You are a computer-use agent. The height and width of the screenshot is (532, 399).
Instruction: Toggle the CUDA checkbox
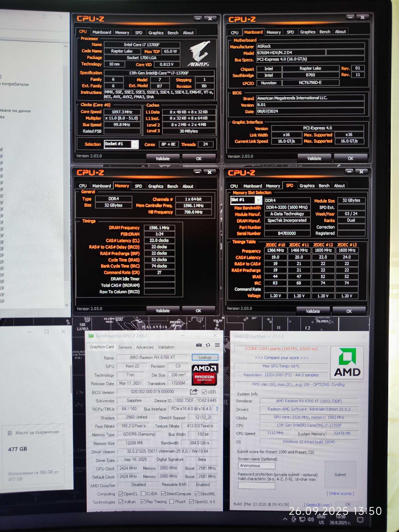coord(143,494)
